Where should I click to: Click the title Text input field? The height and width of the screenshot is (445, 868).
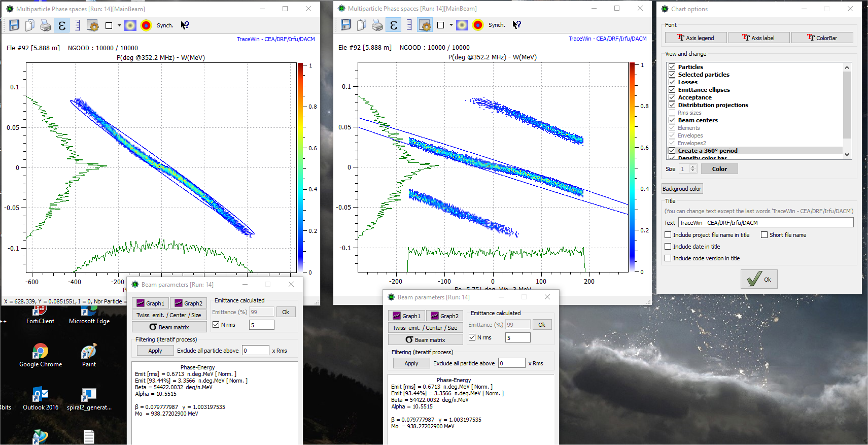coord(766,223)
